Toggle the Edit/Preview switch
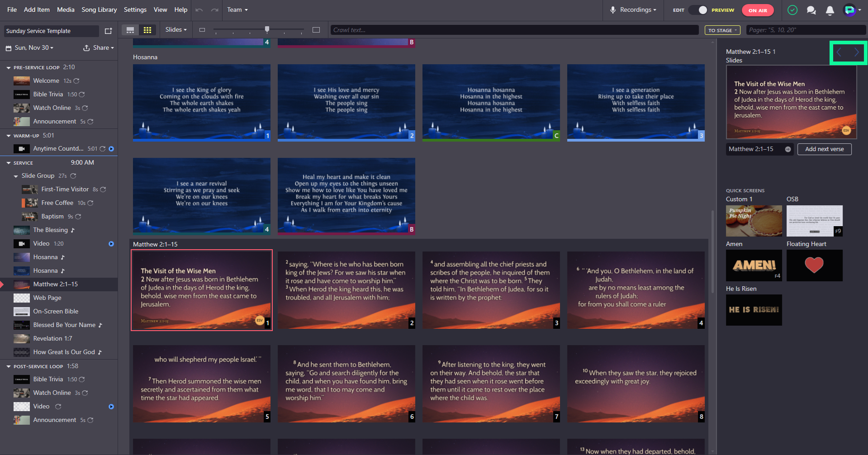This screenshot has width=868, height=455. pos(698,10)
